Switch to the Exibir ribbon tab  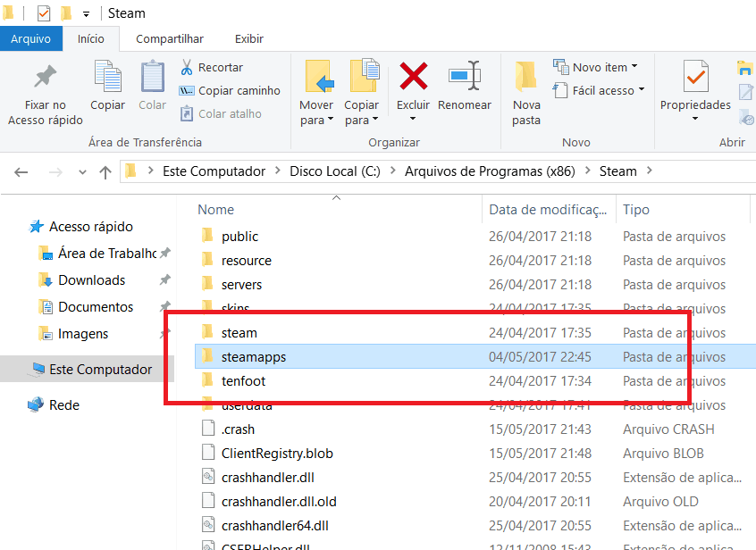pyautogui.click(x=249, y=38)
